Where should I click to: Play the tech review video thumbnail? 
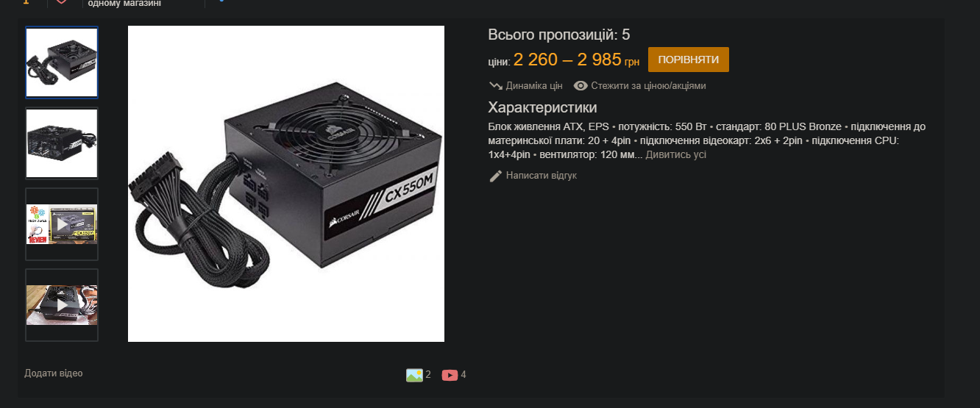point(62,224)
